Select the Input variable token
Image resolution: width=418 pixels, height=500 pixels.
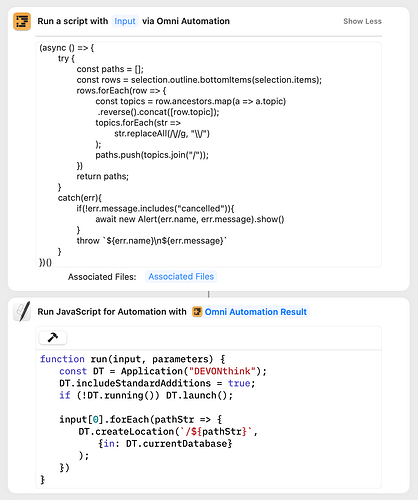125,21
